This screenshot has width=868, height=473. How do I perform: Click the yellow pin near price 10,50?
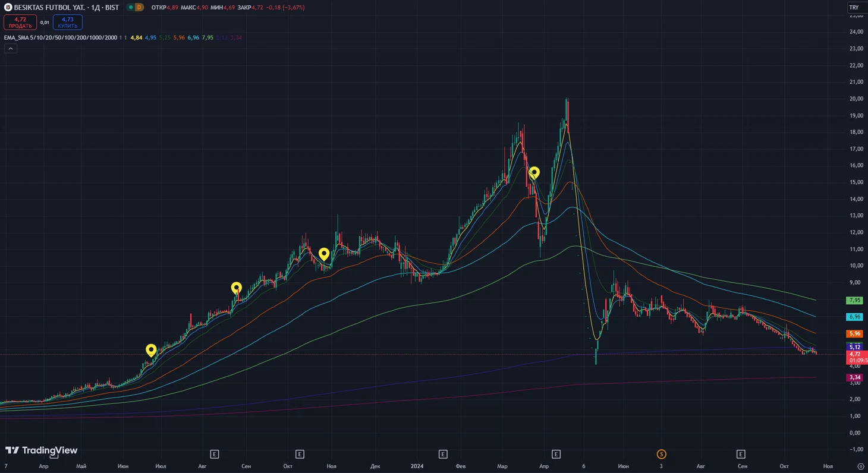[324, 254]
